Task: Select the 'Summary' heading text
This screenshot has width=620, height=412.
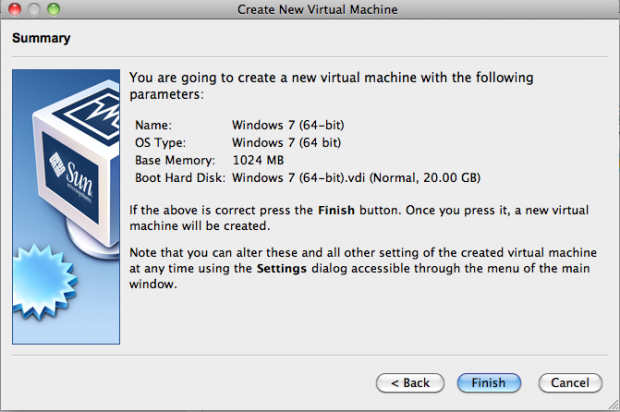Action: [41, 38]
